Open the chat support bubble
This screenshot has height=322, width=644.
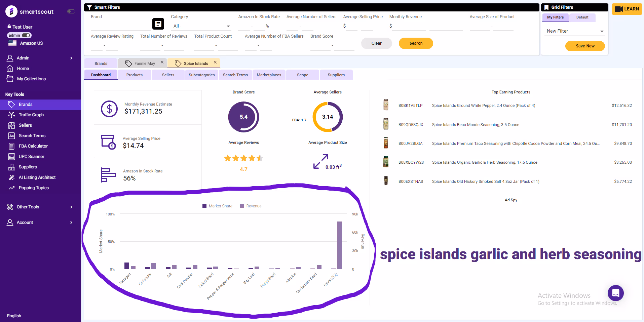pos(616,293)
